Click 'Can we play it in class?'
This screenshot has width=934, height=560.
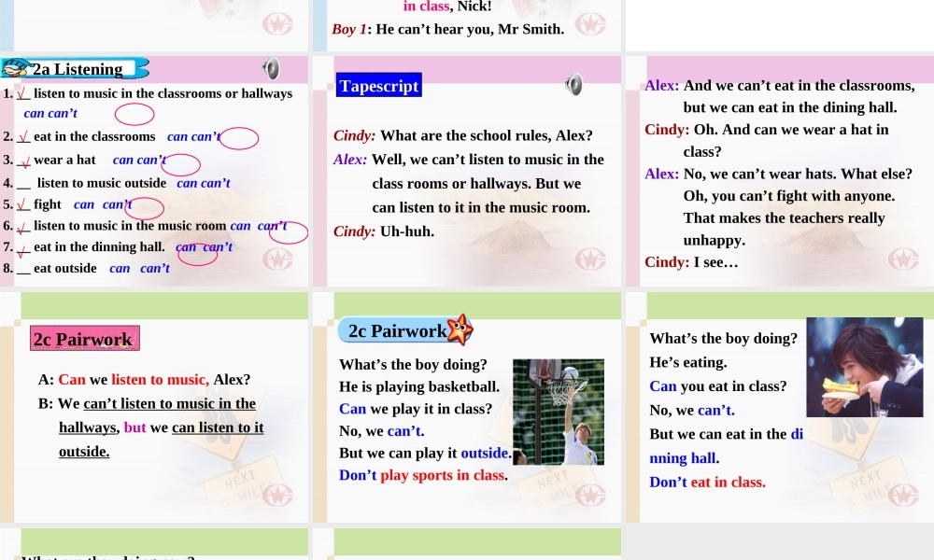point(416,409)
